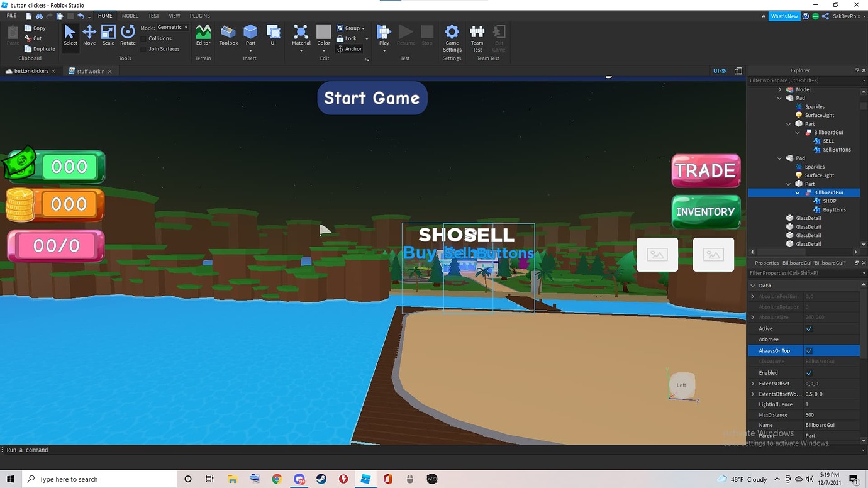The image size is (868, 488).
Task: Open the FILE menu
Action: [x=11, y=16]
